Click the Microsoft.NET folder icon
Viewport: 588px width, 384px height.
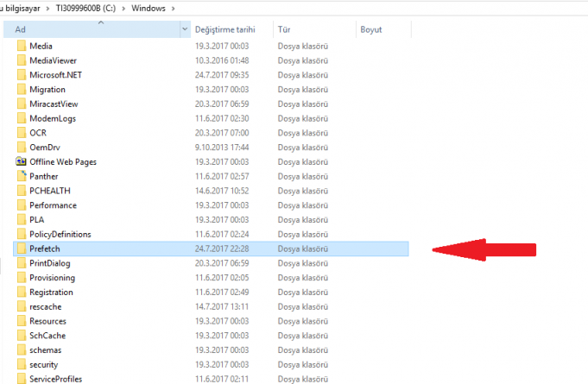pos(22,75)
